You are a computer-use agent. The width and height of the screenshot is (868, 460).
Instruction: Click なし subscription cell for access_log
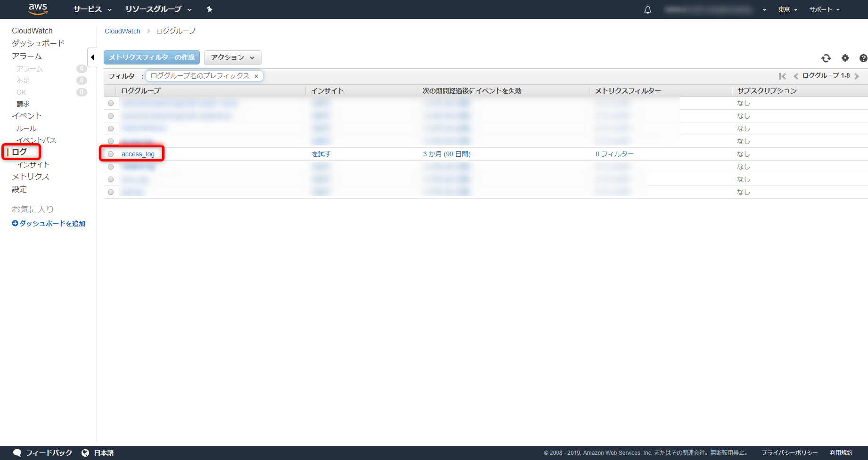[744, 154]
